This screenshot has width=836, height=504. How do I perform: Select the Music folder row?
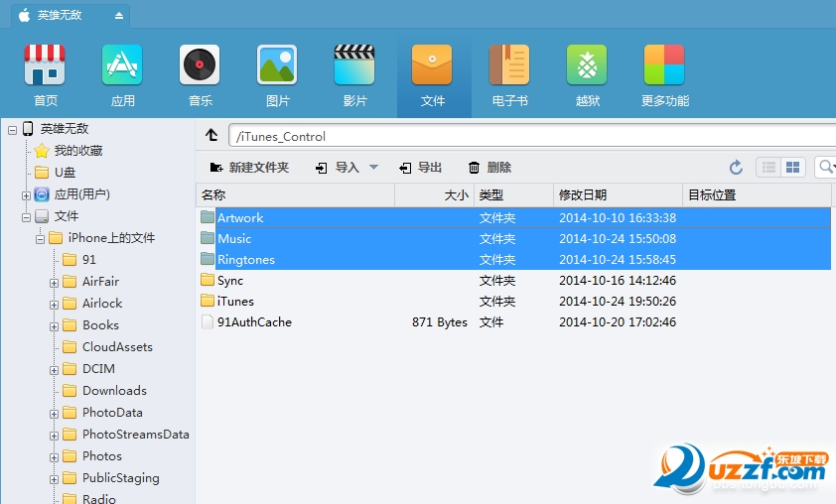click(x=515, y=238)
